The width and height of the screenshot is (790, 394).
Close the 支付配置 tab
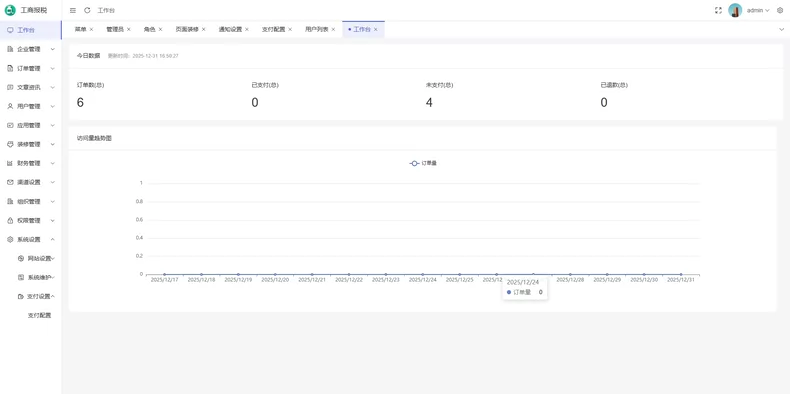[x=290, y=29]
